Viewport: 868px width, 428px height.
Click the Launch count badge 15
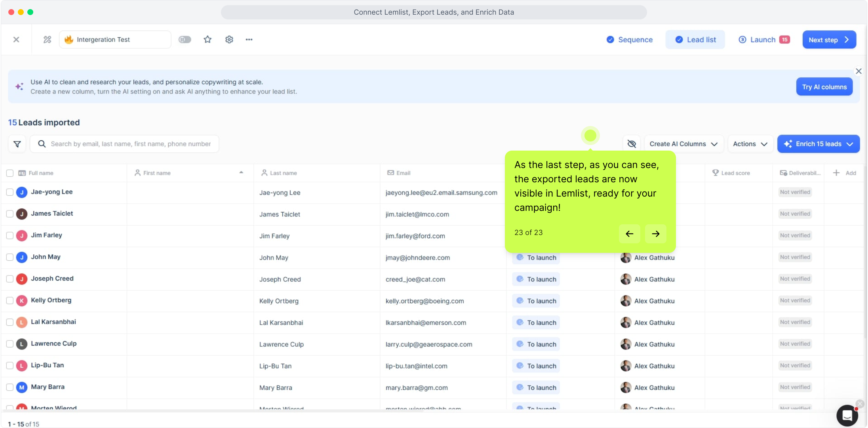pyautogui.click(x=784, y=40)
